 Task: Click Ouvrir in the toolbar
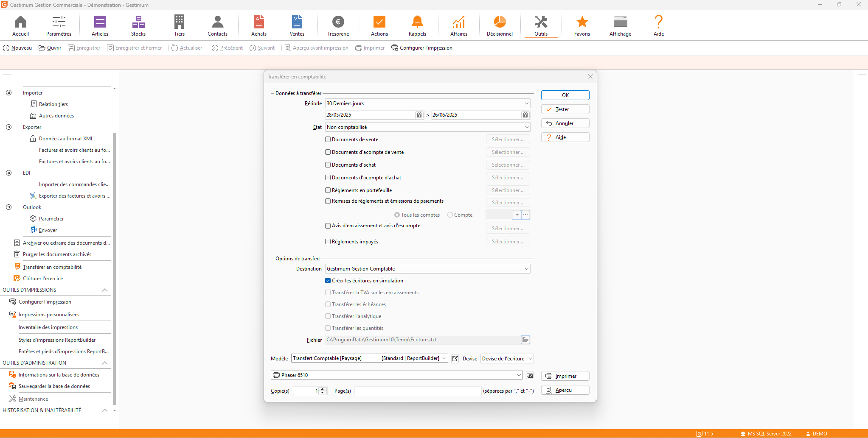coord(50,48)
